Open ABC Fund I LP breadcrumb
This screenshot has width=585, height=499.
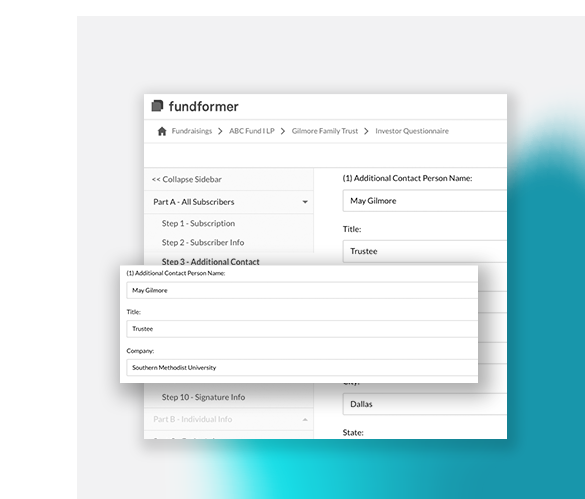[x=251, y=131]
